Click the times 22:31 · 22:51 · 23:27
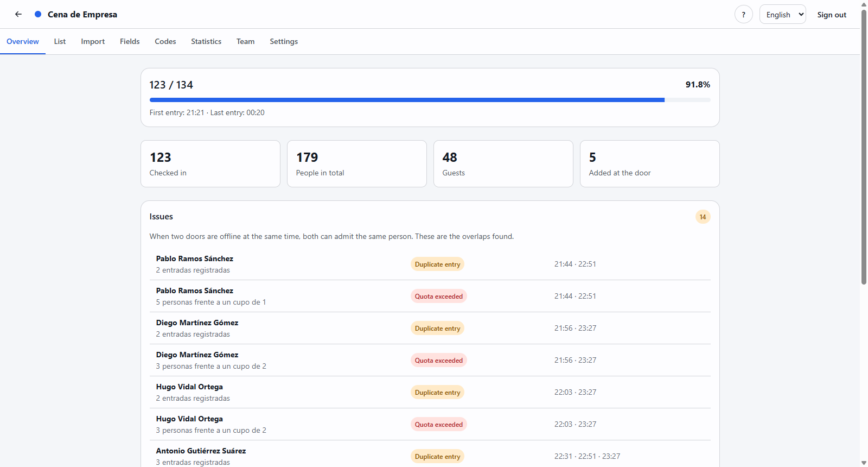The image size is (868, 467). [x=587, y=456]
